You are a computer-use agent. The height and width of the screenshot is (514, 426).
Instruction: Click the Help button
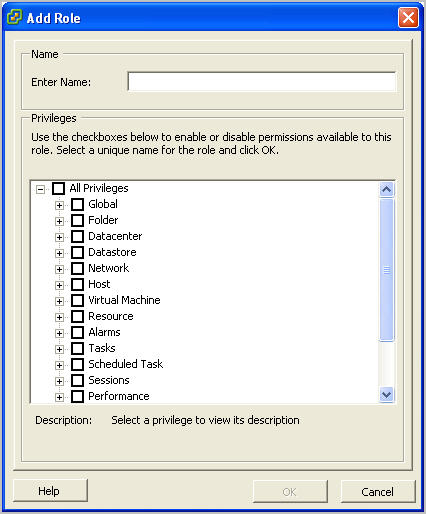(50, 491)
